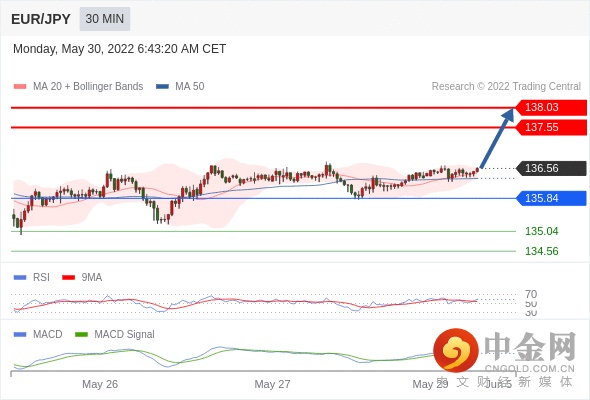Click the 30 MIN timeframe button
Viewport: 590px width, 400px height.
105,19
